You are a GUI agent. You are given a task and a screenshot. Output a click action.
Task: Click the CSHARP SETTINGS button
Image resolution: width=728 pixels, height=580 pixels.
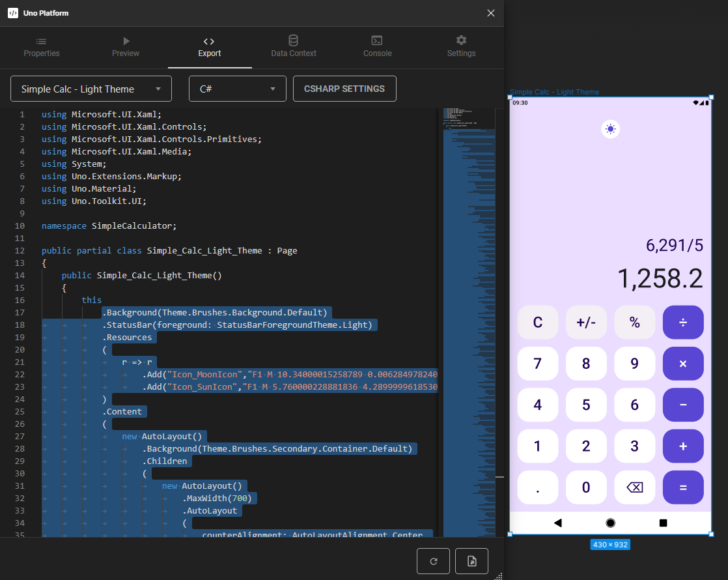coord(344,88)
